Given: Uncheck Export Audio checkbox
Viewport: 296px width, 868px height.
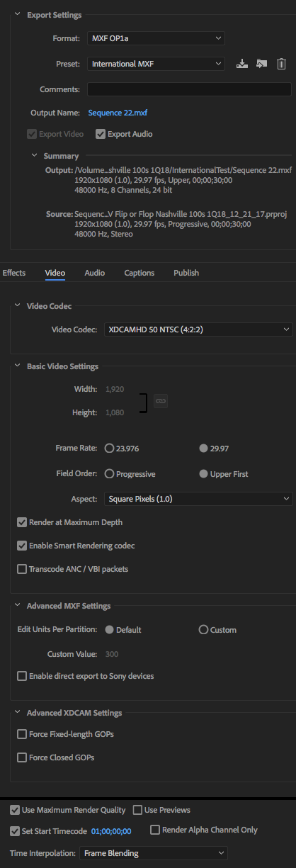Looking at the screenshot, I should point(101,134).
